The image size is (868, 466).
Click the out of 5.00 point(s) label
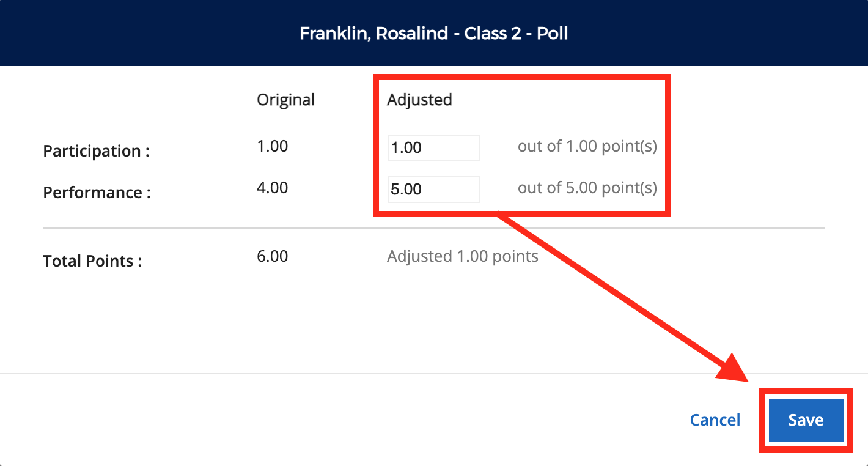(x=586, y=188)
